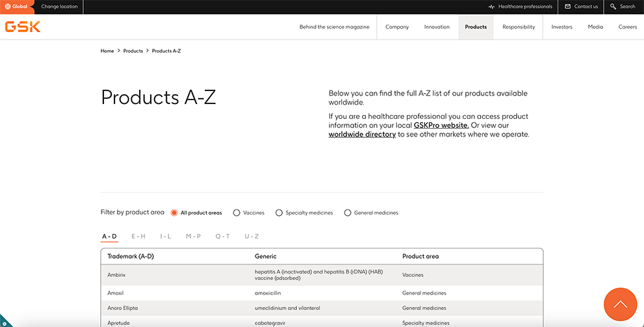Open the Investors menu
Image resolution: width=644 pixels, height=327 pixels.
(561, 27)
